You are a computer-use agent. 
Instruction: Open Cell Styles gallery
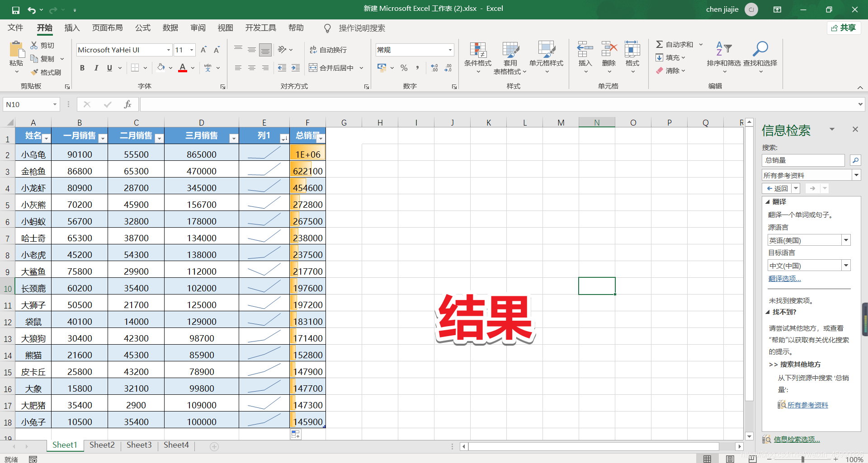(x=546, y=50)
